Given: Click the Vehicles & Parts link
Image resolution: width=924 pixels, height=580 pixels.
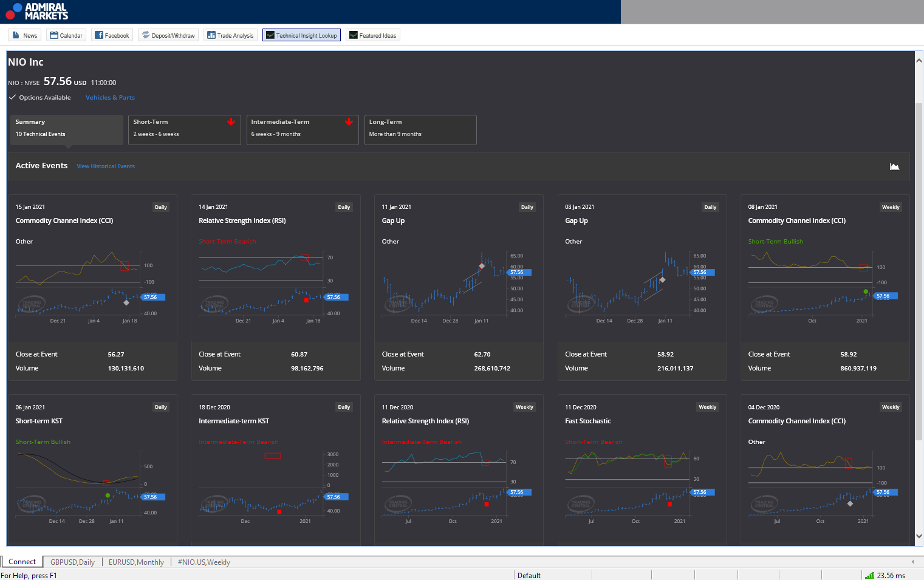Looking at the screenshot, I should (110, 98).
